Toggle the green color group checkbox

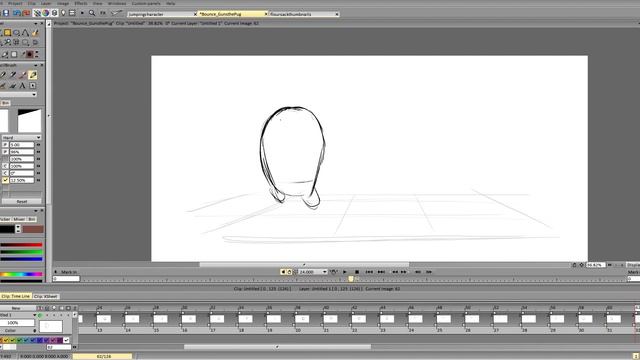pyautogui.click(x=19, y=340)
